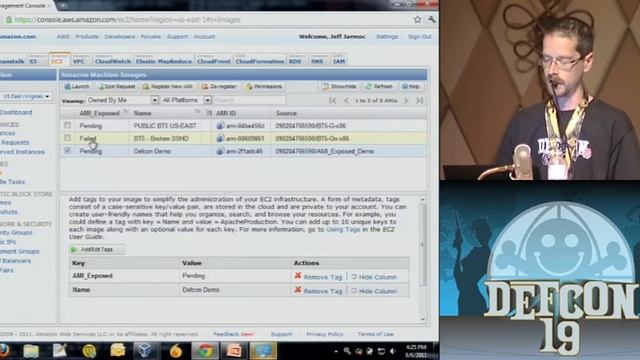Screen dimensions: 640x360
Task: Click the volume icon in system tray
Action: 393,351
